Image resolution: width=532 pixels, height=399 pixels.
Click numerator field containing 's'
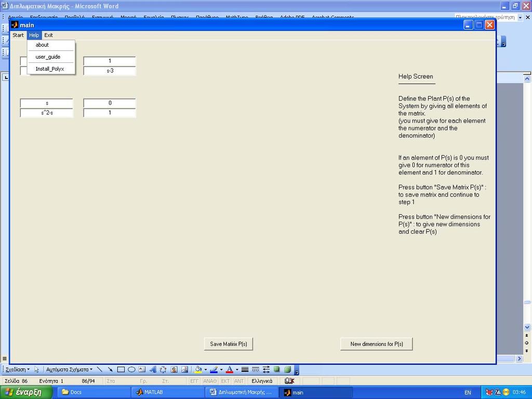[47, 103]
